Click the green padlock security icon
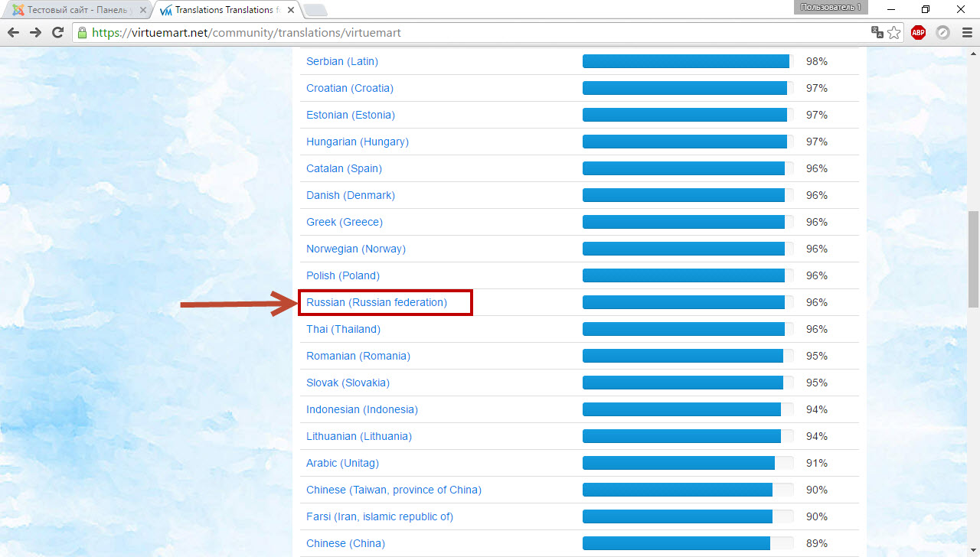The image size is (980, 557). point(83,33)
